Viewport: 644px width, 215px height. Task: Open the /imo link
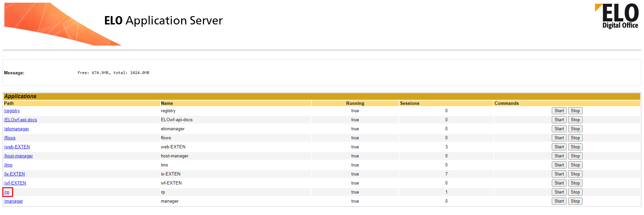click(x=8, y=165)
